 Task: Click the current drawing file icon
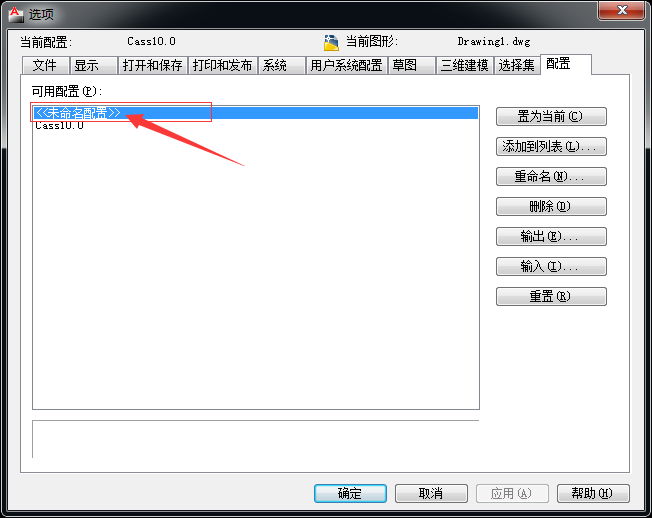(331, 42)
